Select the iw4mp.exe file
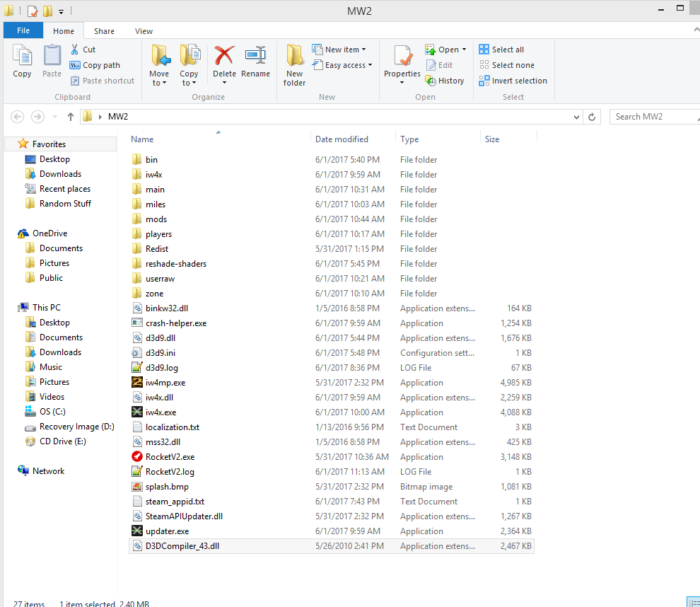 [x=165, y=383]
